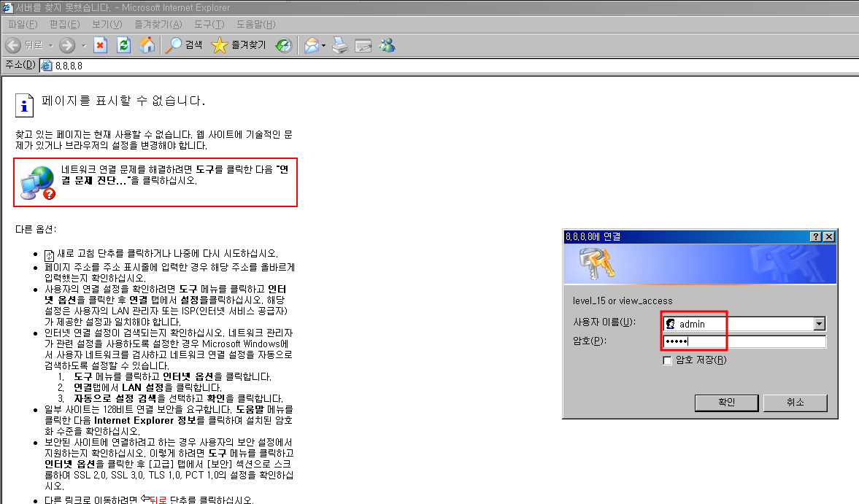Expand the username combo box dropdown arrow
The image size is (859, 504).
(819, 324)
